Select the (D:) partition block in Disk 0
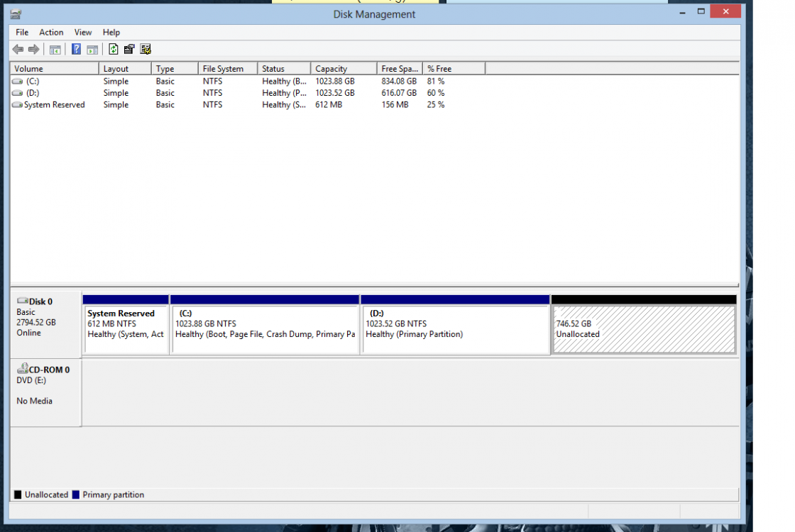 click(455, 329)
